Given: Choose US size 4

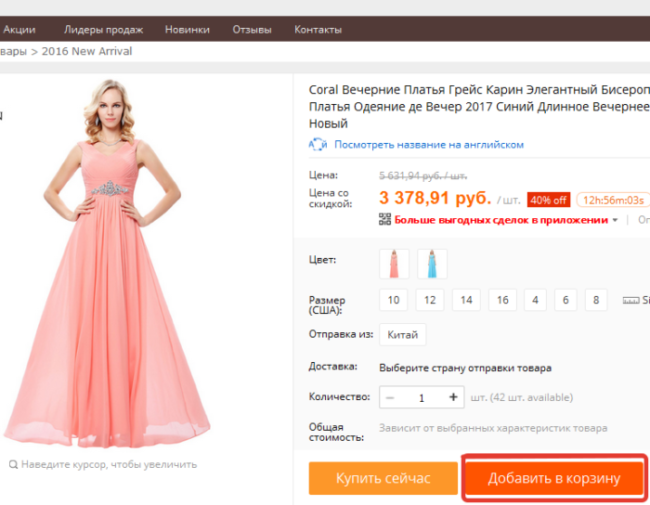Looking at the screenshot, I should pyautogui.click(x=535, y=300).
